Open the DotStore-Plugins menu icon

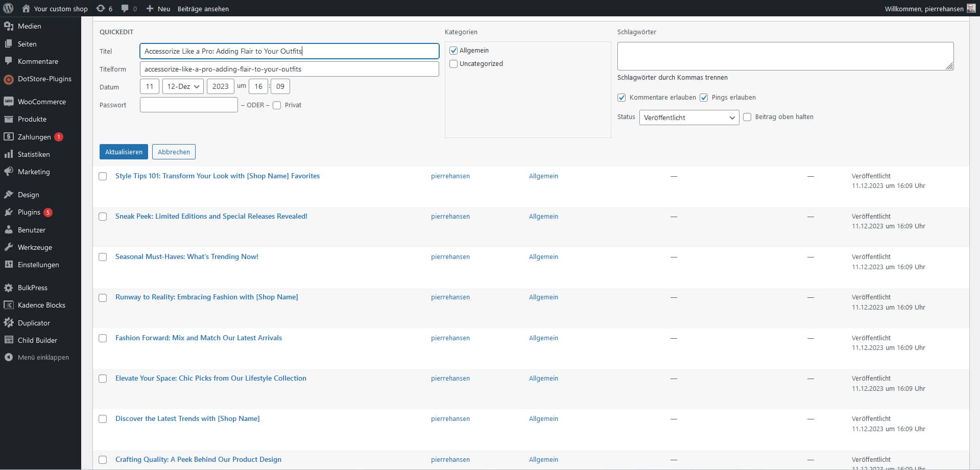point(8,79)
